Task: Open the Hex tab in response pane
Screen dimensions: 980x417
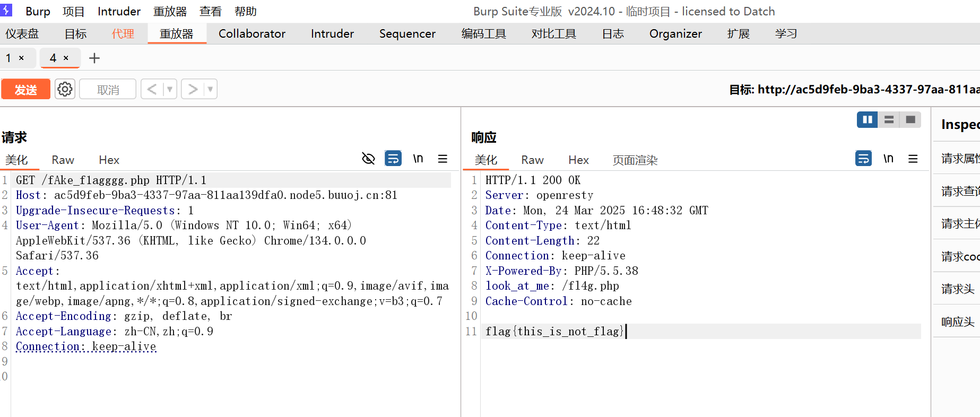Action: [578, 160]
